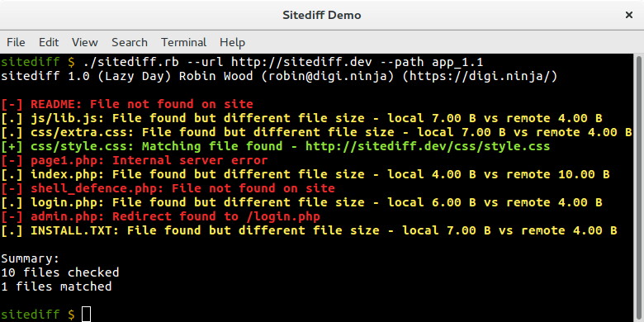
Task: Click the index.php output line
Action: coord(305,174)
